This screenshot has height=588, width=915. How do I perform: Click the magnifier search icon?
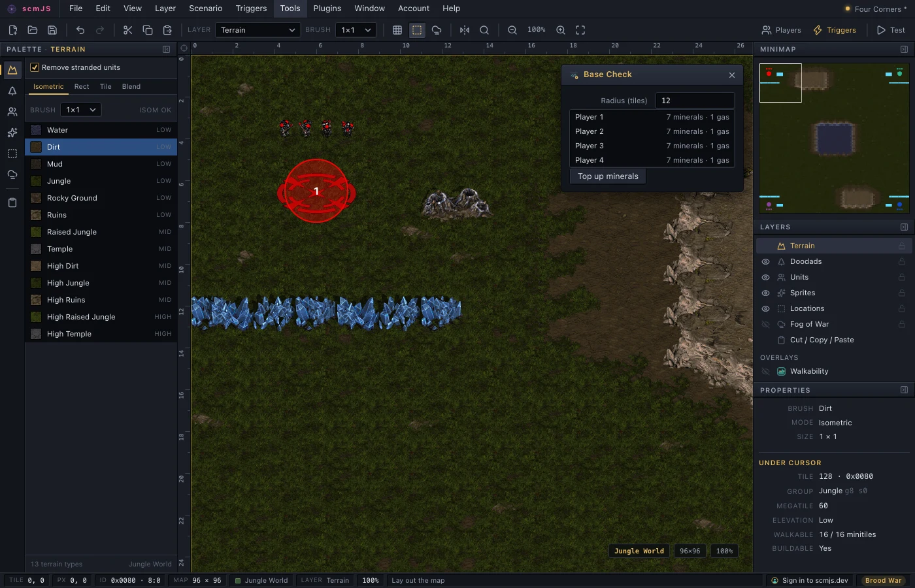tap(484, 30)
